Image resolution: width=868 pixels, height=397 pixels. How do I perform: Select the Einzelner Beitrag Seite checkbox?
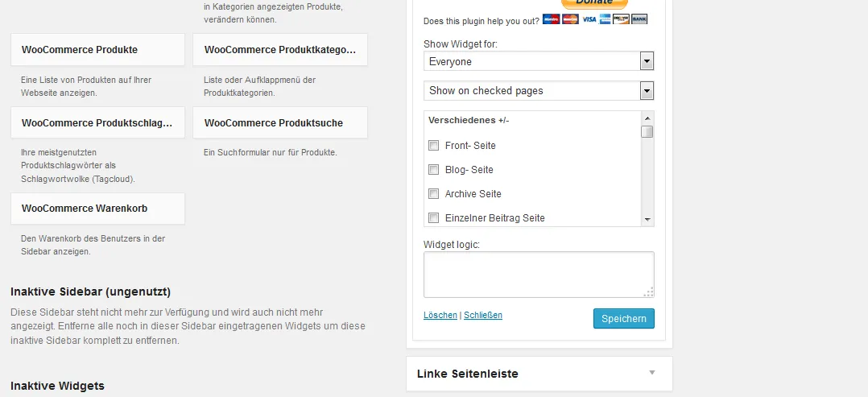[433, 217]
